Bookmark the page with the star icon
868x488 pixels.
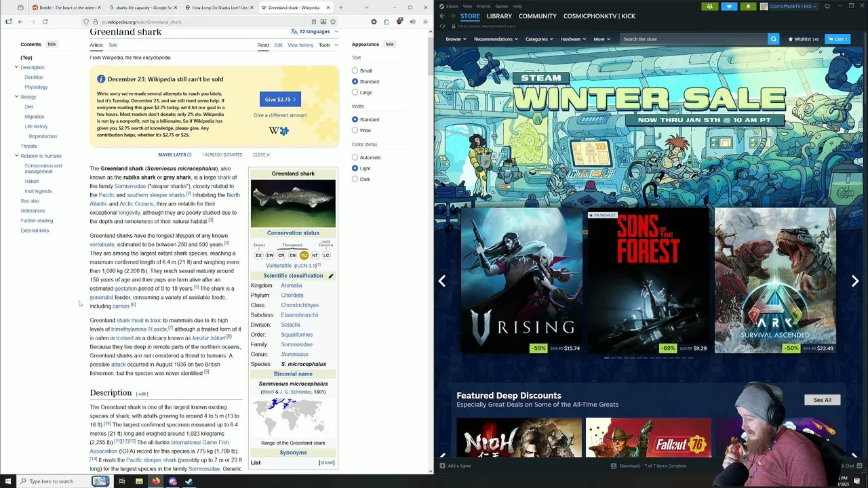tap(332, 22)
